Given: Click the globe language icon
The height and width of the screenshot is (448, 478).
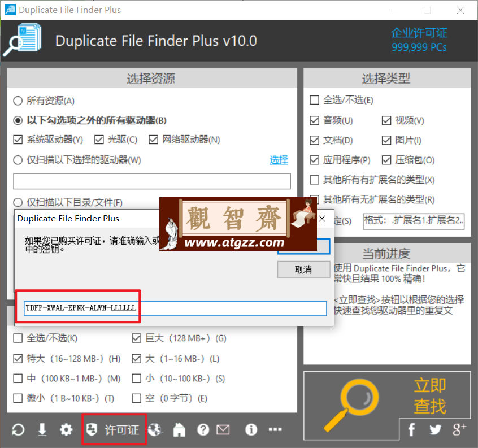Looking at the screenshot, I should 155,430.
